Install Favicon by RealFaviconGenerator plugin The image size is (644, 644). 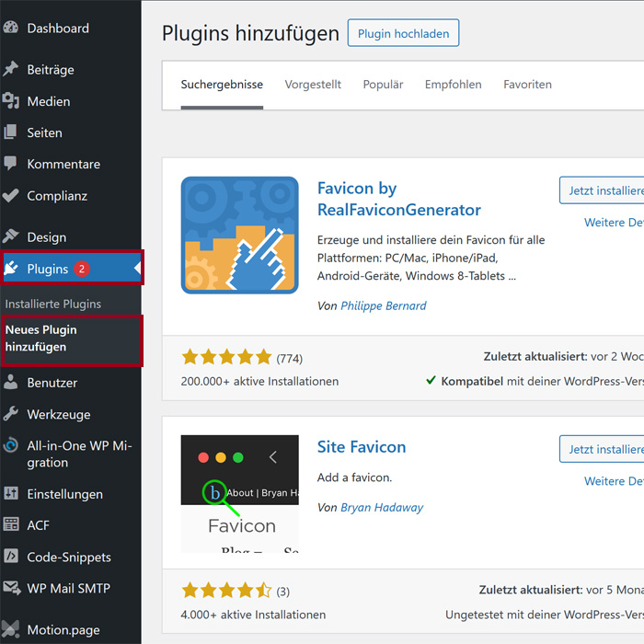pyautogui.click(x=602, y=190)
